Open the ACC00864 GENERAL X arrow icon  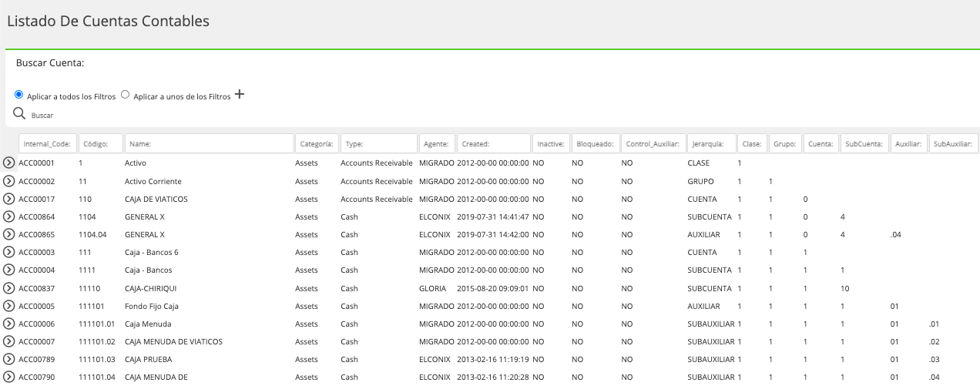click(x=9, y=216)
